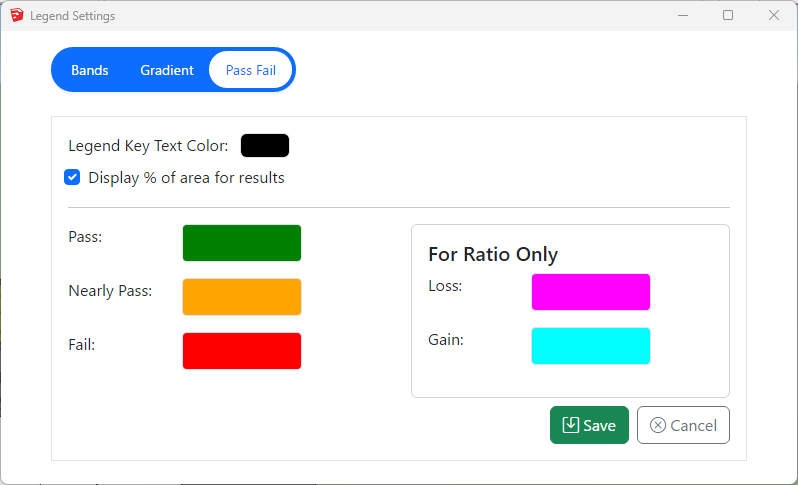
Task: Select the Pass Fail tab
Action: click(x=250, y=70)
